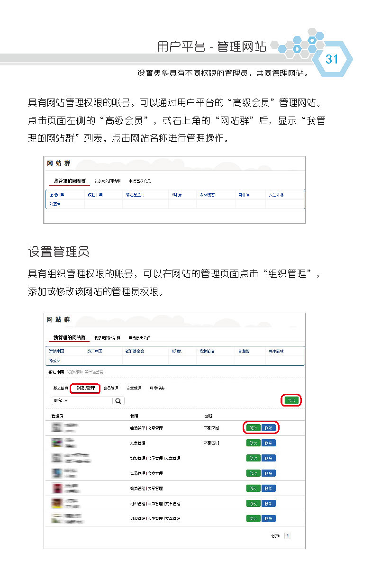The image size is (381, 588).
Task: Open the 会员管理 sub-tab
Action: tap(111, 388)
